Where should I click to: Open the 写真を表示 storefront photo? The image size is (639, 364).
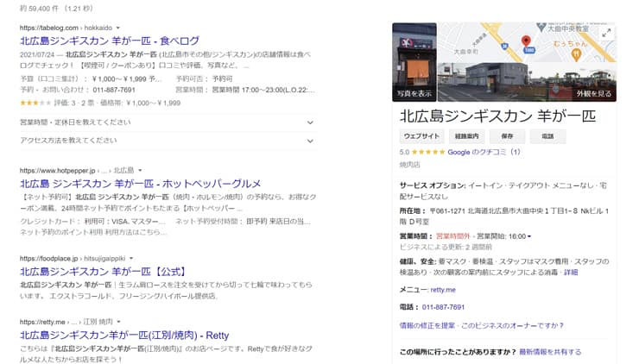[414, 62]
